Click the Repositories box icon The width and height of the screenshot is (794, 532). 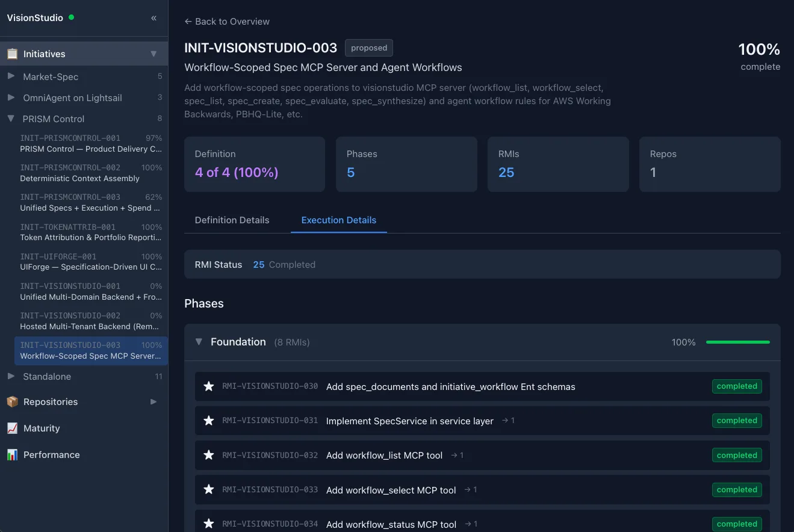[x=12, y=401]
